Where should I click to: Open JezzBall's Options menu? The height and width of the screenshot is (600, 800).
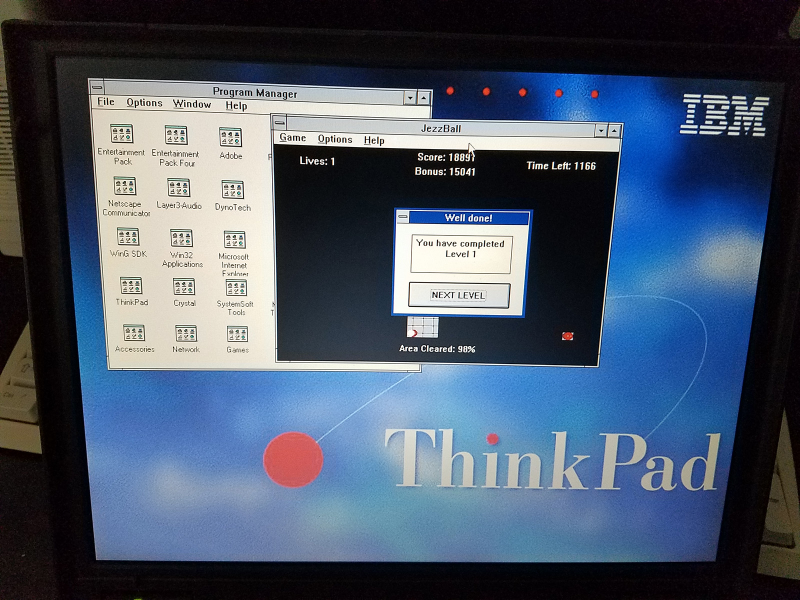[335, 139]
